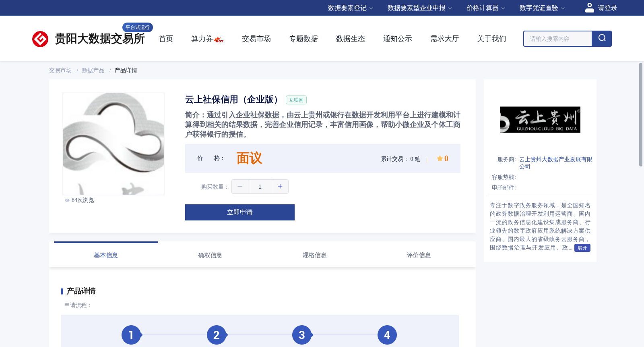
Task: Click the eye icon beside 84次浏览
Action: pyautogui.click(x=67, y=200)
